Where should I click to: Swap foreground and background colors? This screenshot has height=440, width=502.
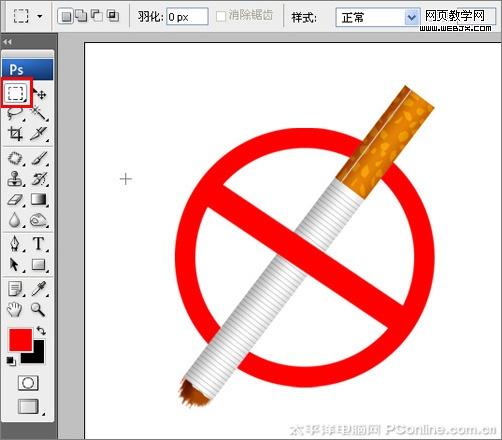pyautogui.click(x=41, y=331)
